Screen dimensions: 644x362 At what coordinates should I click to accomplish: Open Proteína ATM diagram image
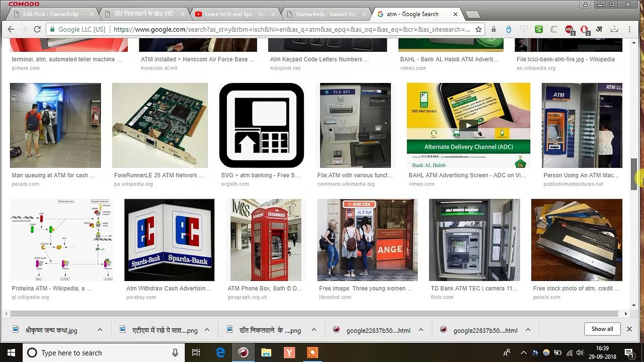(61, 240)
